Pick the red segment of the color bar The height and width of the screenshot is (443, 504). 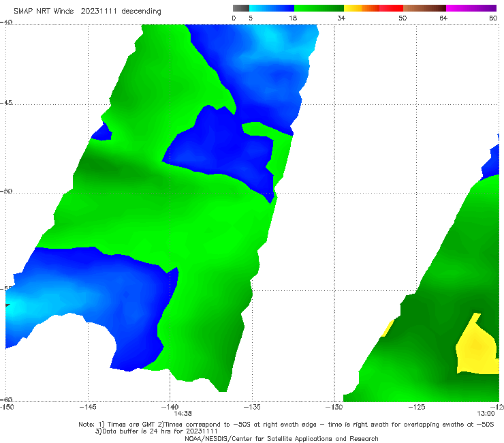[391, 8]
